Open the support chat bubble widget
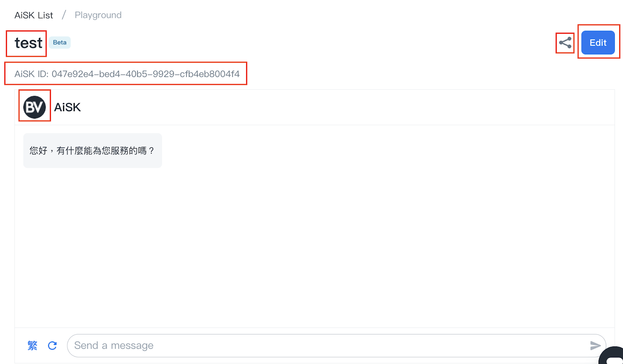Image resolution: width=623 pixels, height=364 pixels. [612, 356]
